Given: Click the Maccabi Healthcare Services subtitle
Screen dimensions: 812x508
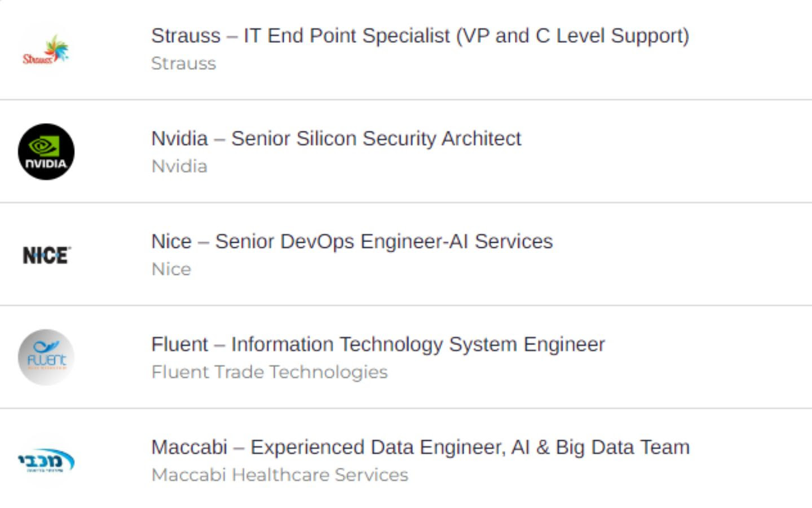Looking at the screenshot, I should (x=280, y=475).
